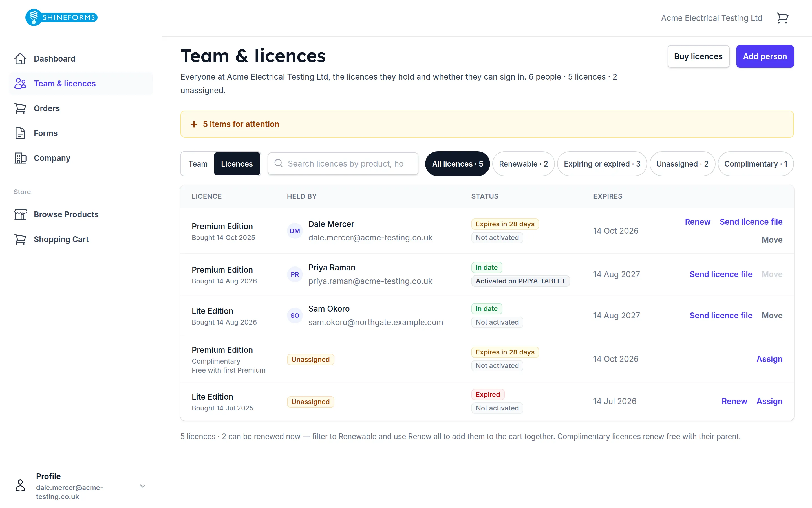Send licence file to Sam Okoro

tap(721, 316)
